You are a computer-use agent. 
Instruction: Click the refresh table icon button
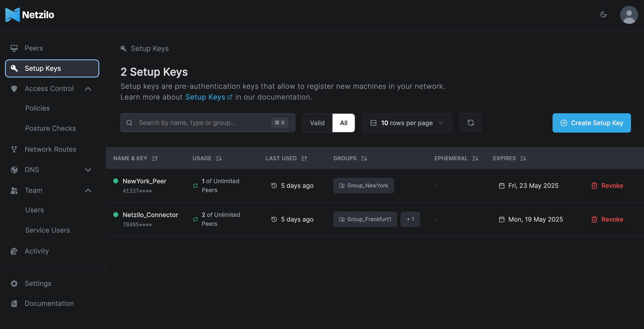coord(471,123)
